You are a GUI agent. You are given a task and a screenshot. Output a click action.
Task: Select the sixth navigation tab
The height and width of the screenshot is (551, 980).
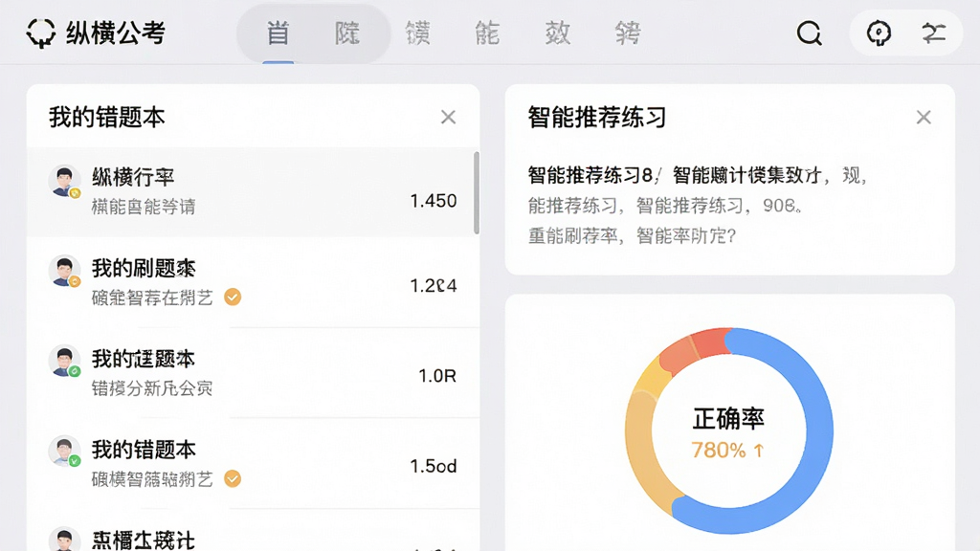tap(628, 33)
